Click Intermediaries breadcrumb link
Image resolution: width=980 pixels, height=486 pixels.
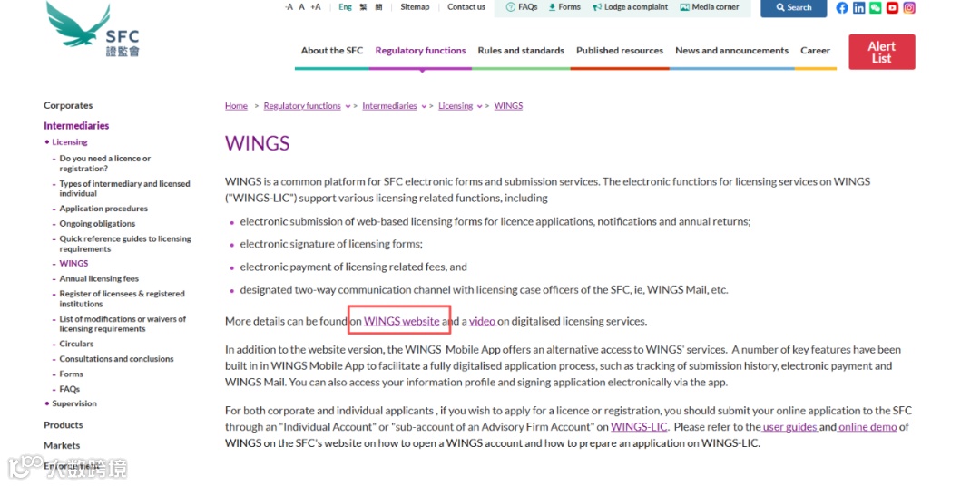click(x=389, y=105)
